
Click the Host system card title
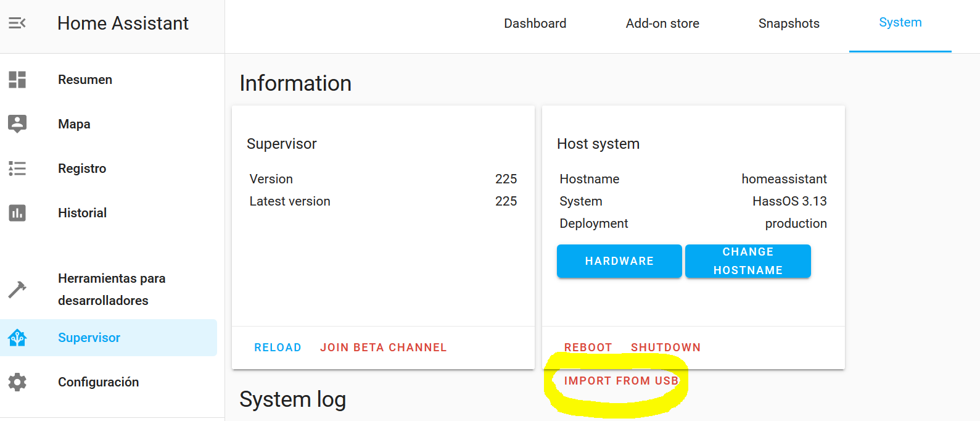tap(598, 144)
